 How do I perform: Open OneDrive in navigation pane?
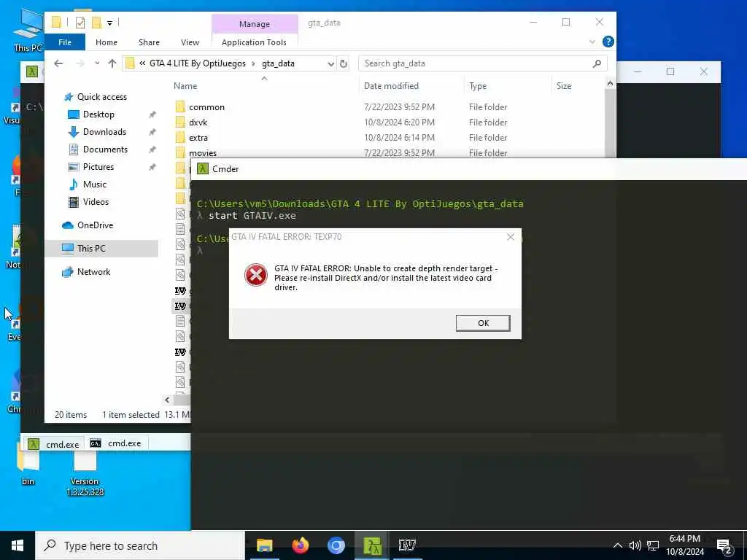click(x=95, y=225)
